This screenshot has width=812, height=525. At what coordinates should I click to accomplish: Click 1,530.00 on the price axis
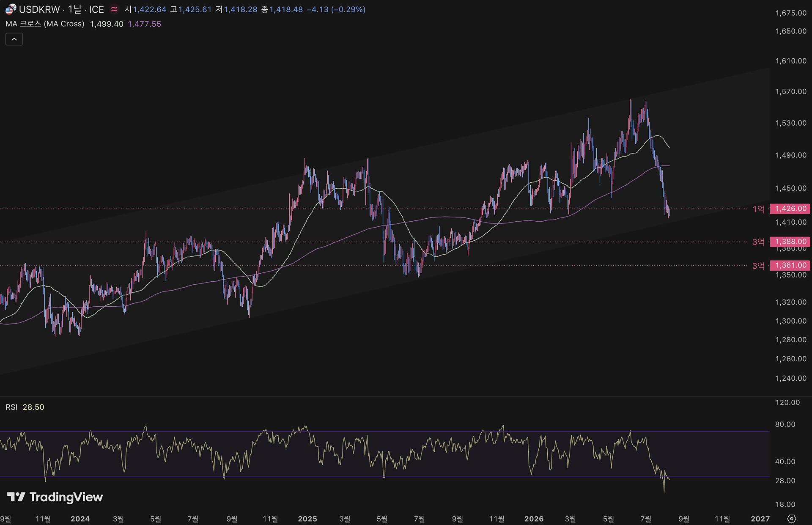[x=791, y=123]
